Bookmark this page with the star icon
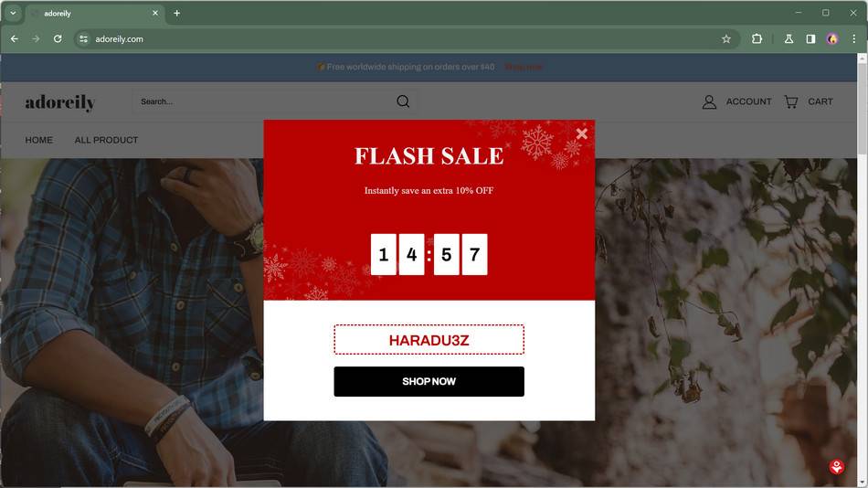The height and width of the screenshot is (488, 868). click(725, 38)
